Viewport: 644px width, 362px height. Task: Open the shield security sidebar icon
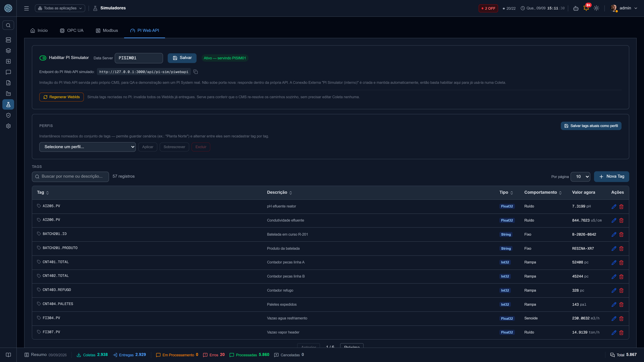(x=8, y=115)
